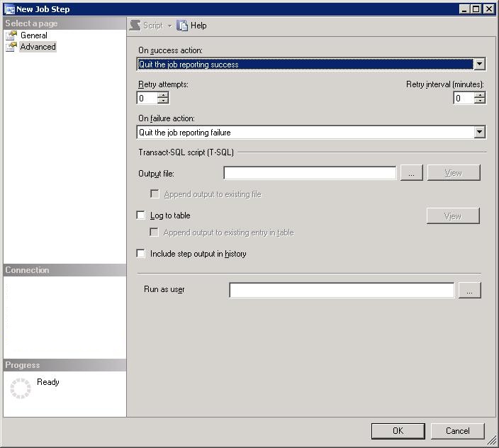The height and width of the screenshot is (448, 499).
Task: Browse for an output file with ellipsis button
Action: [x=412, y=173]
